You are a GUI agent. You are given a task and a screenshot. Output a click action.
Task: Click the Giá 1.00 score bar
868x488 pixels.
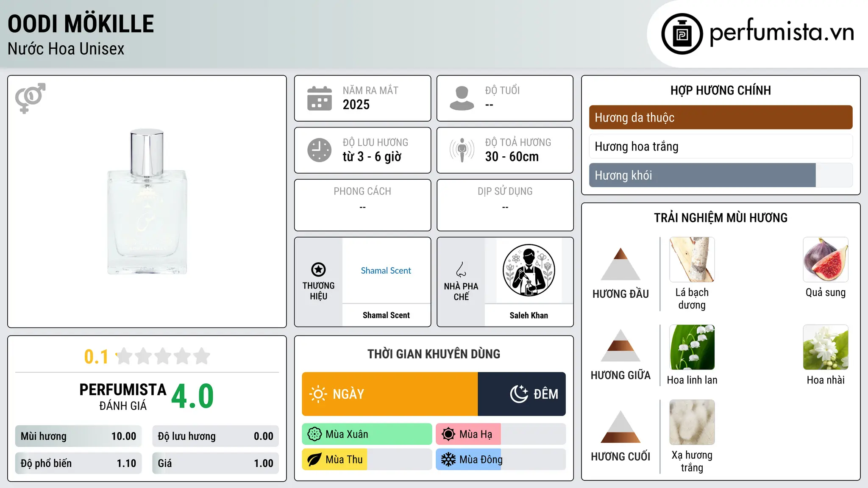coord(215,463)
